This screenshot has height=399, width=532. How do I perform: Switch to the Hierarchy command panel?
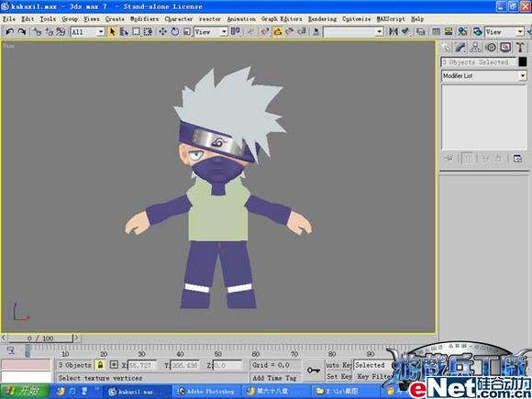coord(475,48)
